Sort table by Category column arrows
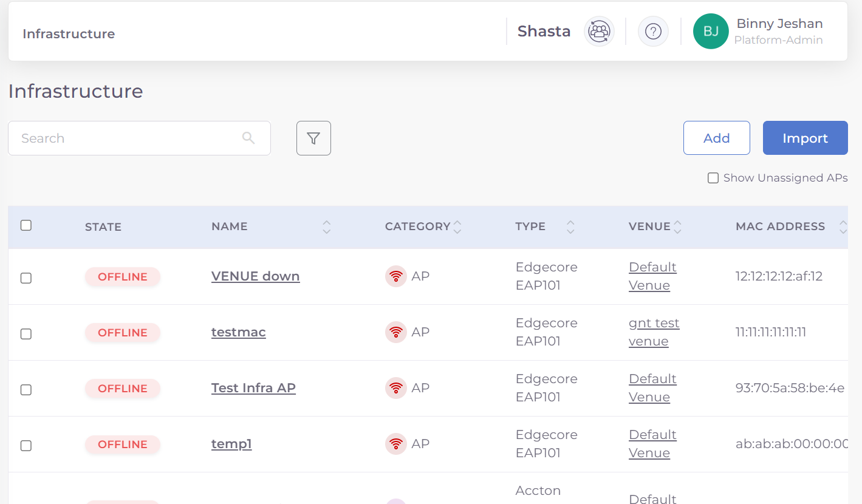 click(x=457, y=227)
